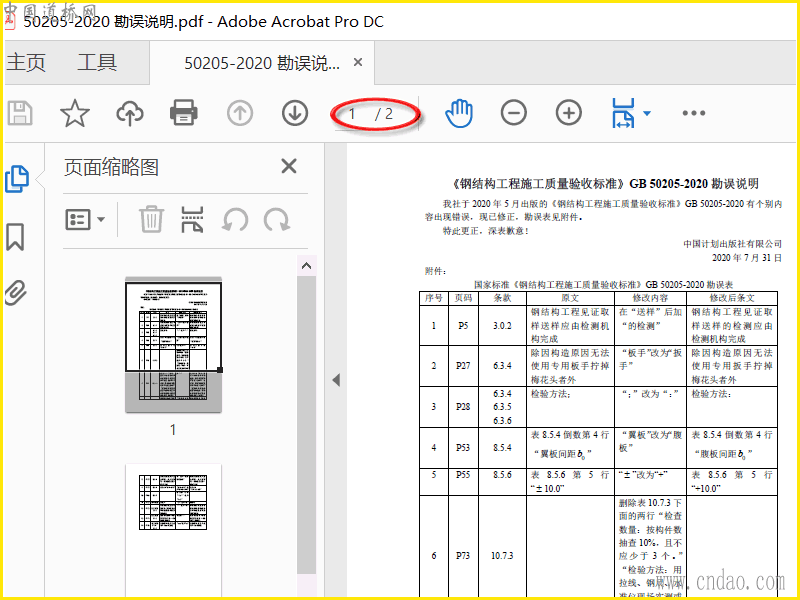Rotate page counterclockwise icon
The width and height of the screenshot is (800, 600).
(235, 220)
